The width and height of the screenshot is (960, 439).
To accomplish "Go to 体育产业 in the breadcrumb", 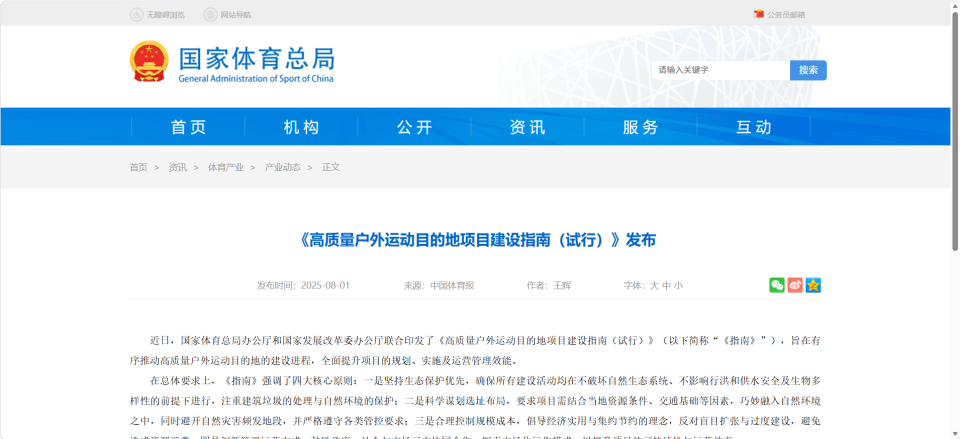I will click(226, 167).
